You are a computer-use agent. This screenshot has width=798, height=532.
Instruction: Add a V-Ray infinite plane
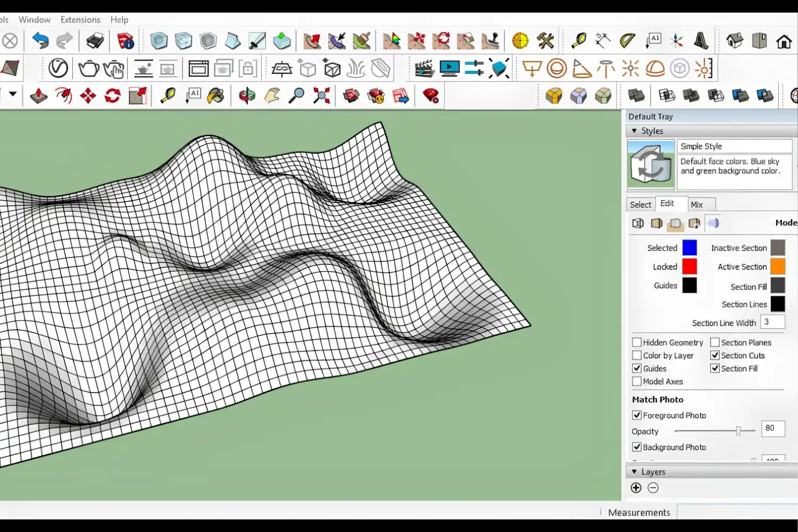(x=281, y=68)
